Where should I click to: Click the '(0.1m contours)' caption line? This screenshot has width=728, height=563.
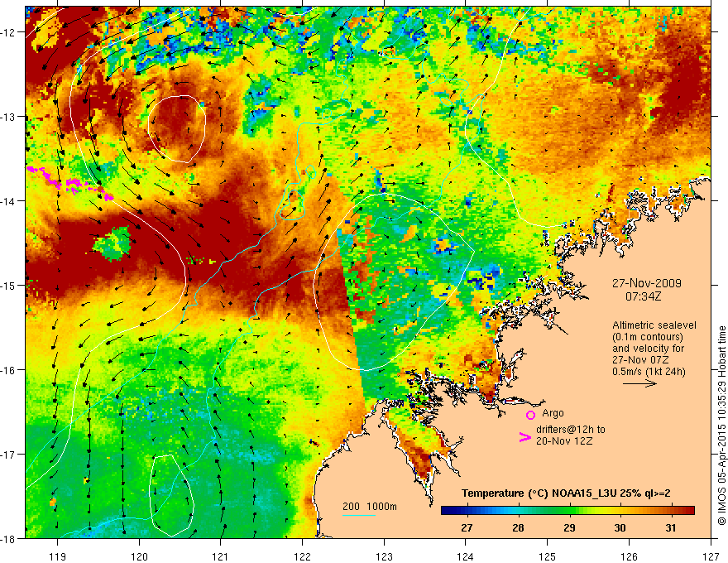coord(648,337)
